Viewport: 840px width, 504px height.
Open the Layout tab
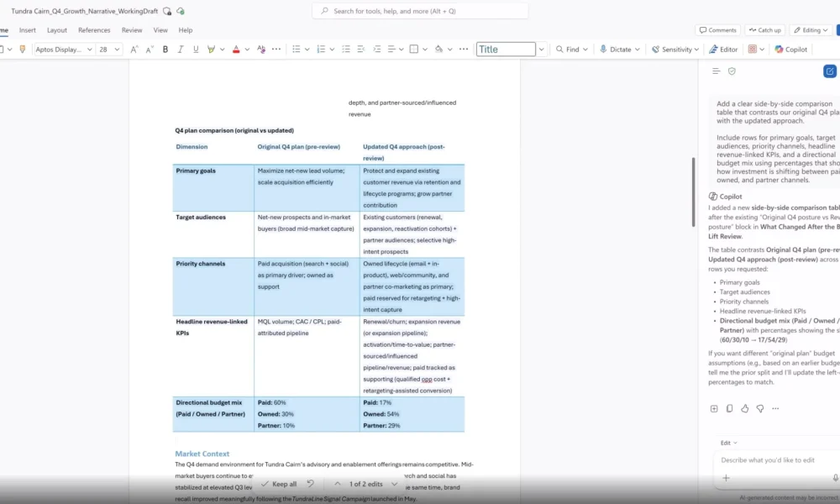(x=57, y=30)
